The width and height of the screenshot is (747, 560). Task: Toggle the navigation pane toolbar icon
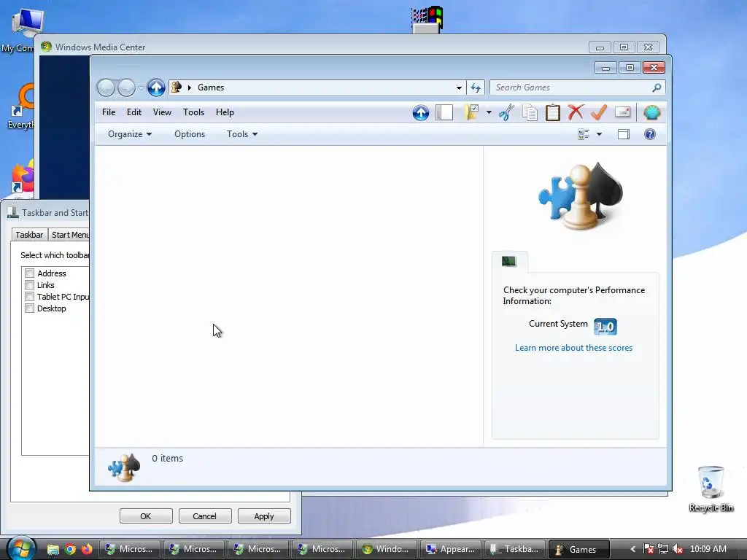click(444, 113)
